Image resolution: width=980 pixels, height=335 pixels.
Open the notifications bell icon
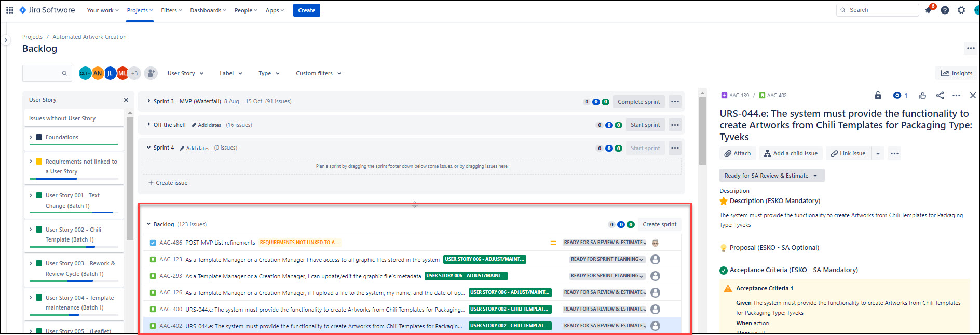pyautogui.click(x=928, y=10)
